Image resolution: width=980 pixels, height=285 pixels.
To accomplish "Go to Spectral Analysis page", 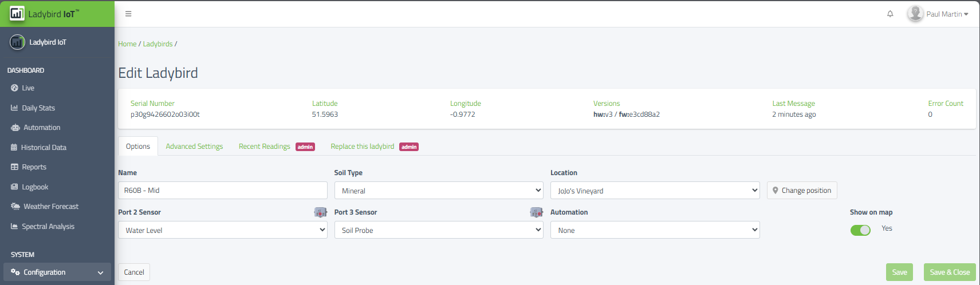I will (x=48, y=227).
